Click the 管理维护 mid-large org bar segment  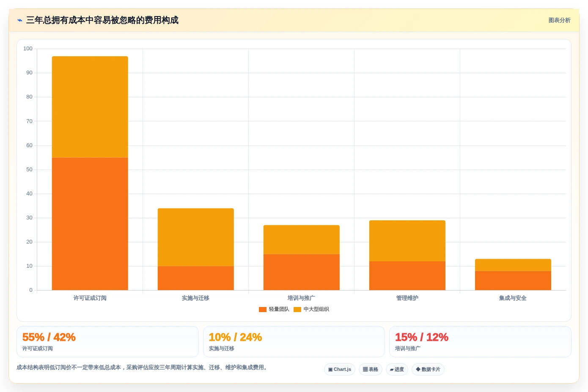(x=407, y=241)
